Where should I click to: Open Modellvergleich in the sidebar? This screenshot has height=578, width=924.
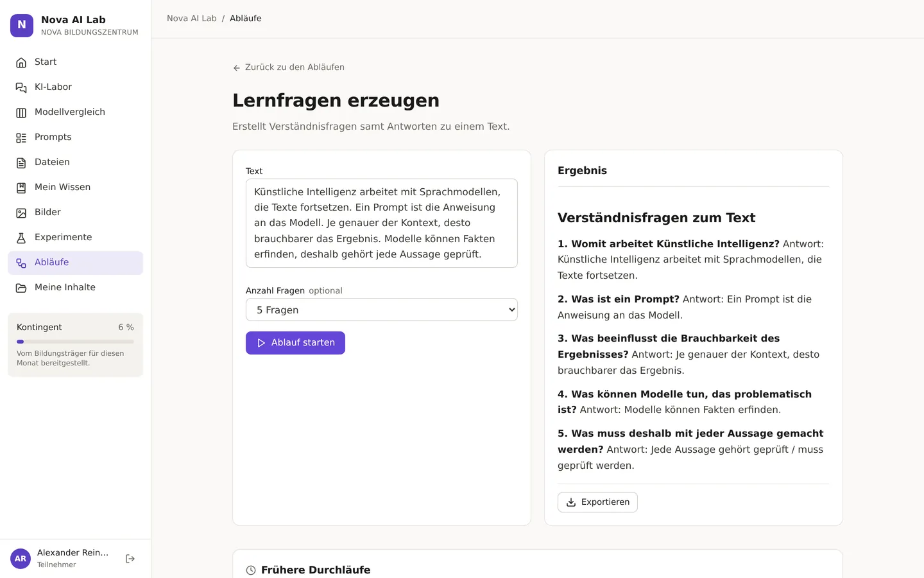75,112
